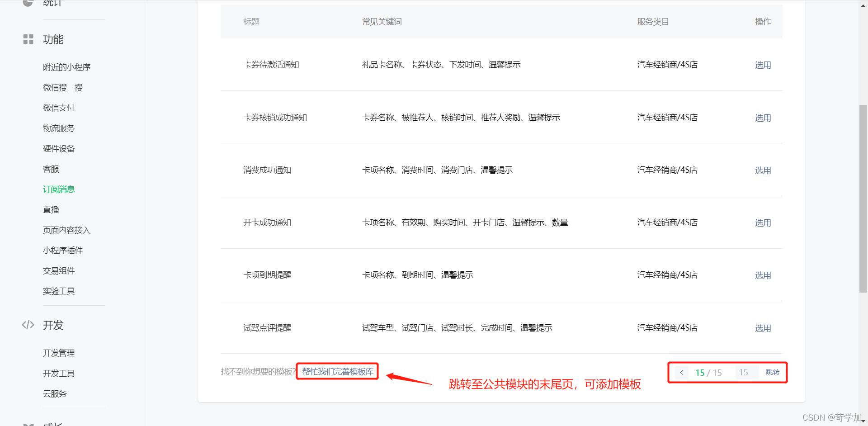Click 选用 for 开卡成功通知

pos(763,223)
